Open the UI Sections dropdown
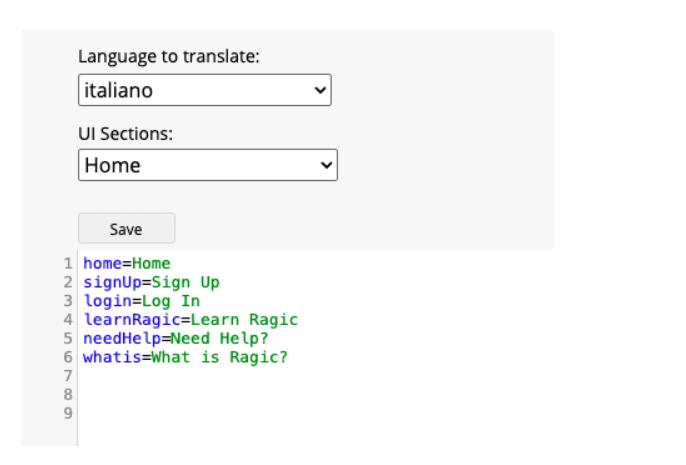Screen dimensions: 686x465 [208, 165]
